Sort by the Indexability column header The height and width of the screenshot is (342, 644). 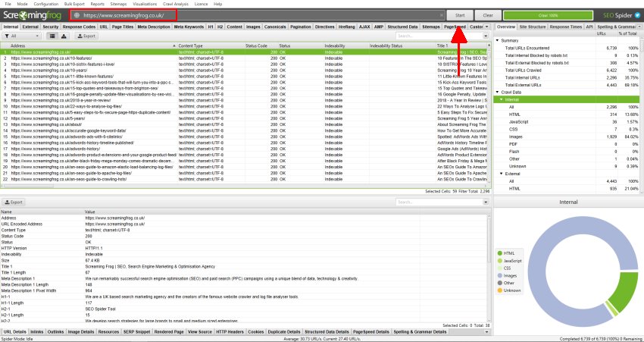[345, 45]
